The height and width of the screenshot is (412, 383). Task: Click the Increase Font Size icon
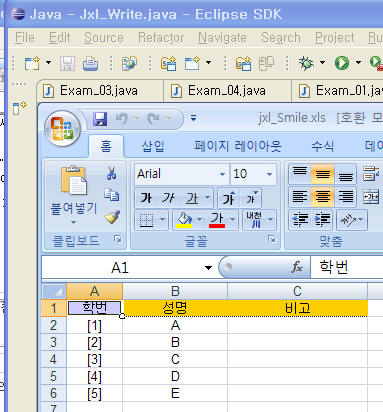(229, 198)
